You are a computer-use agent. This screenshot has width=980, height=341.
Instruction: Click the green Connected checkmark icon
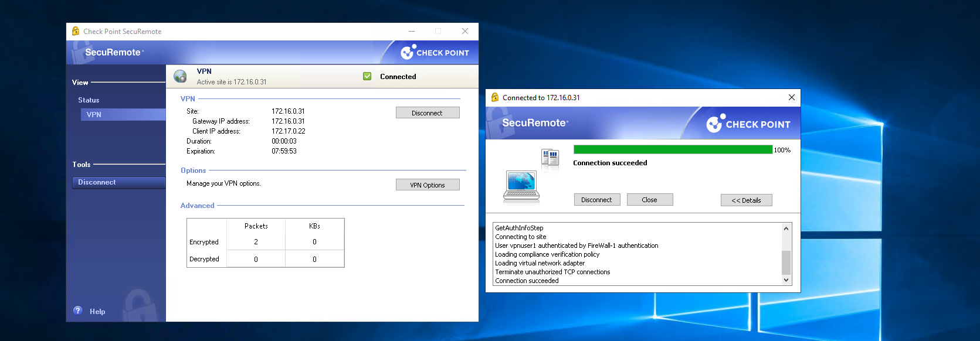367,76
